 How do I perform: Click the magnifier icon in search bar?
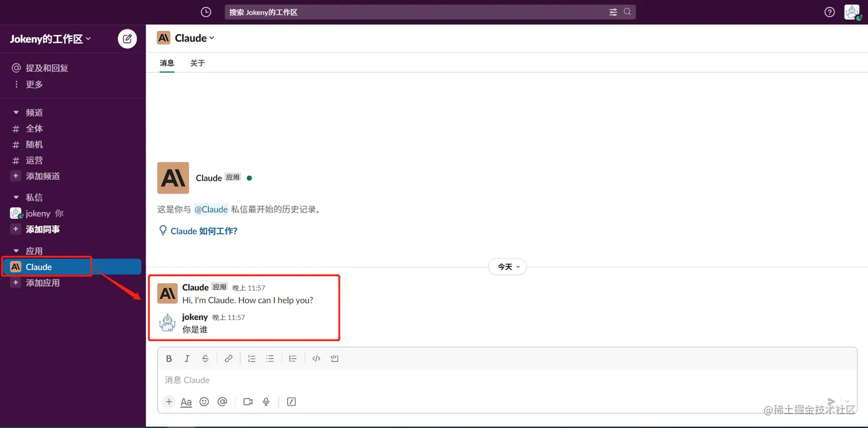tap(627, 12)
